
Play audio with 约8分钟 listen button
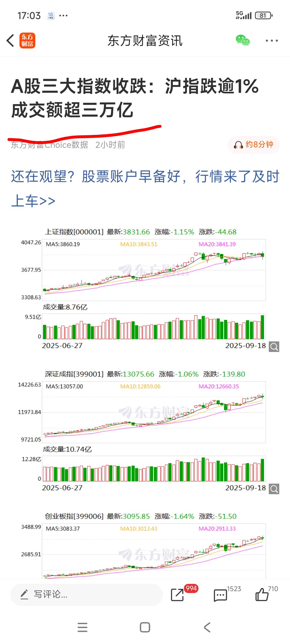click(254, 145)
